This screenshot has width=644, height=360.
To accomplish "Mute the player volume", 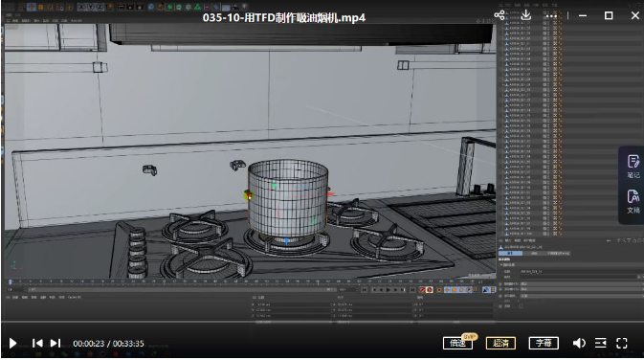I will coord(579,343).
